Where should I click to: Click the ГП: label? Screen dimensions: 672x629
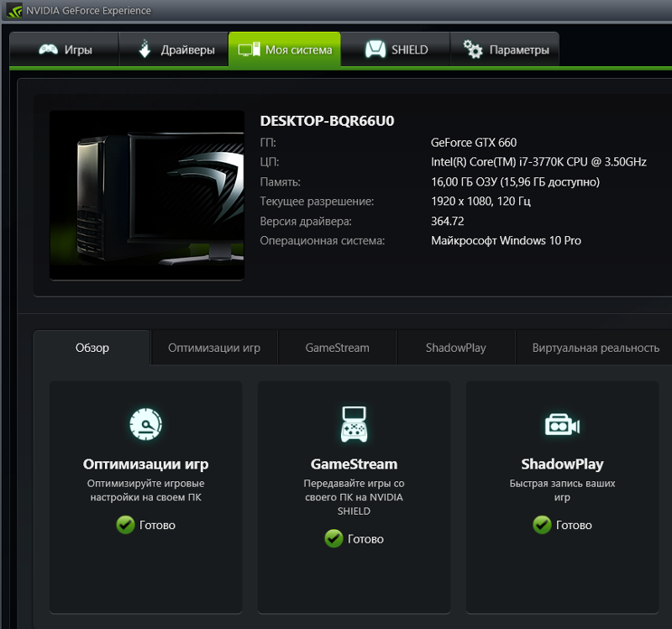[268, 143]
